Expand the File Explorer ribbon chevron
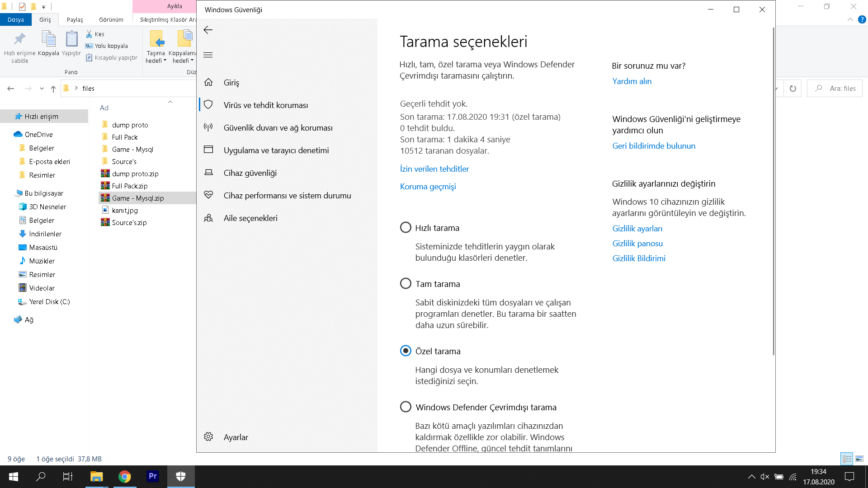 tap(850, 19)
